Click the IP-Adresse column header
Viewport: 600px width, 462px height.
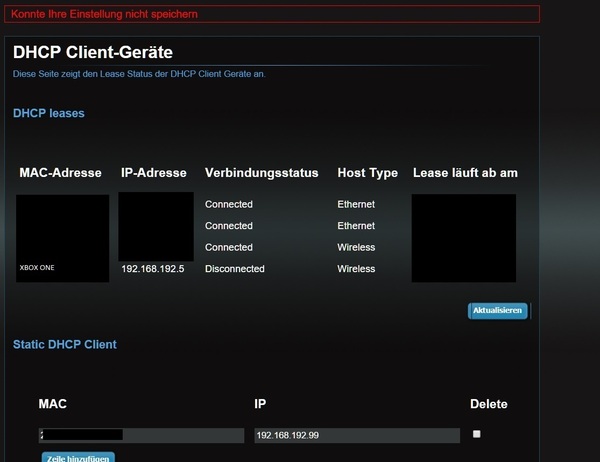(153, 173)
